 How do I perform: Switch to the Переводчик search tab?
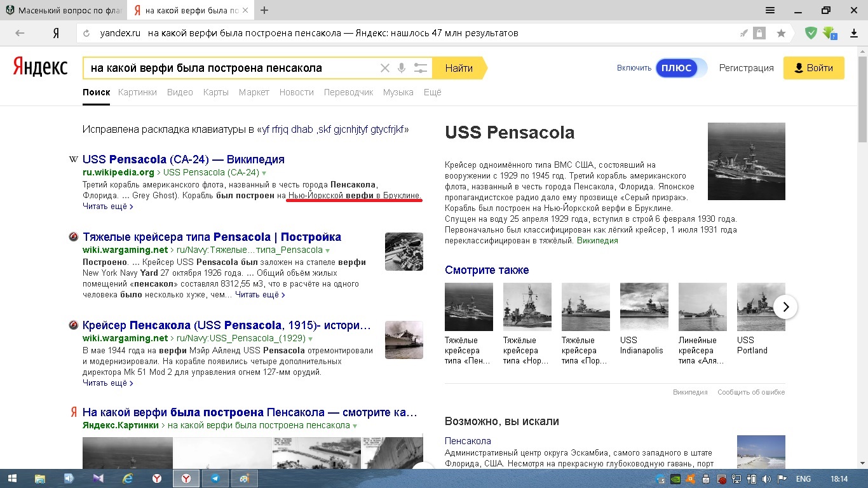[348, 92]
